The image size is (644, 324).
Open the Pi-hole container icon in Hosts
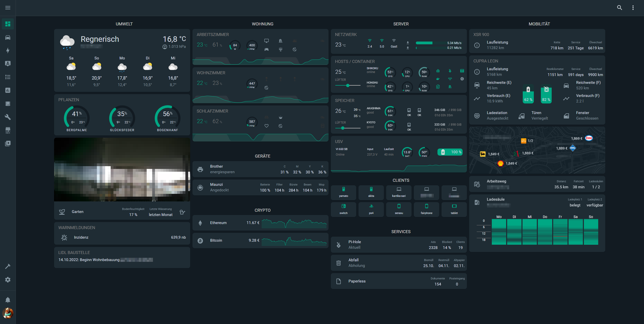[x=450, y=71]
